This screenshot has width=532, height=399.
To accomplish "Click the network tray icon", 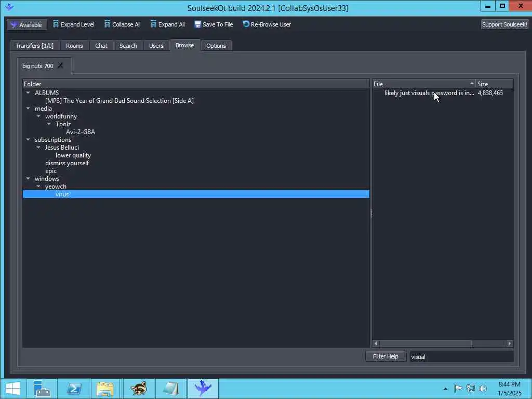I will point(471,388).
